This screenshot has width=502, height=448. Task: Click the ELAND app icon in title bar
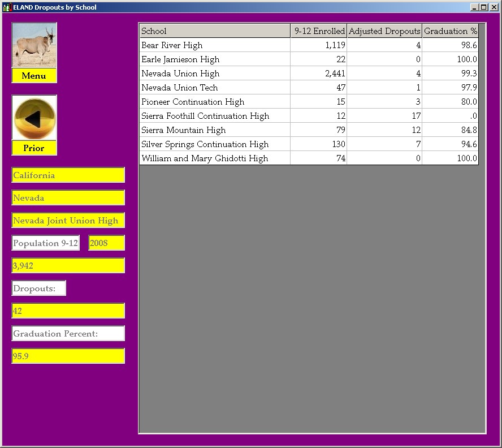(x=7, y=7)
